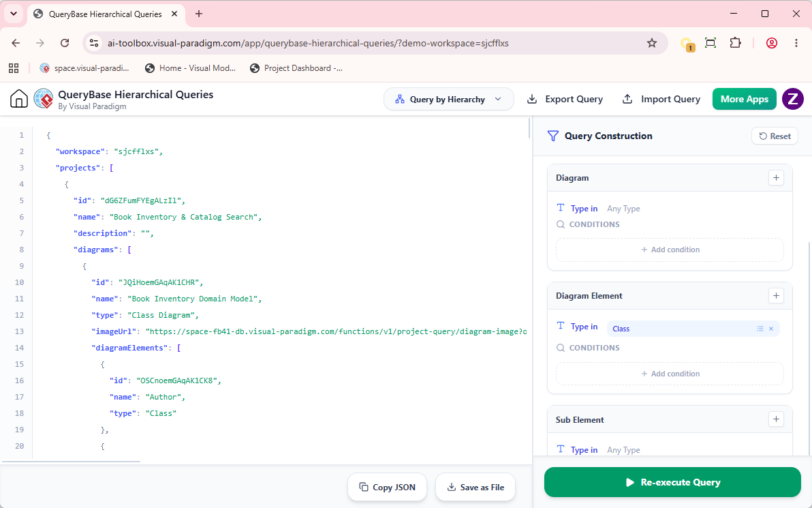Screen dimensions: 812x508
Task: Re-execute the query
Action: 672,482
